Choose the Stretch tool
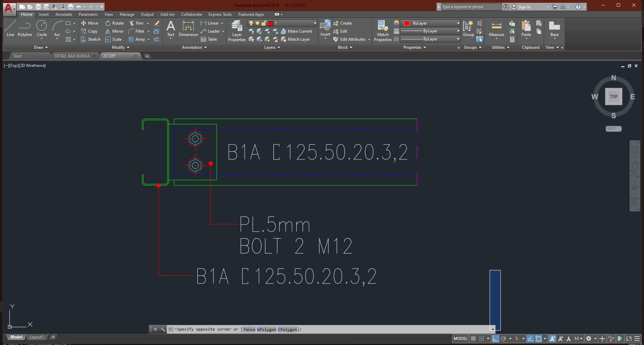The image size is (644, 345). coord(91,39)
